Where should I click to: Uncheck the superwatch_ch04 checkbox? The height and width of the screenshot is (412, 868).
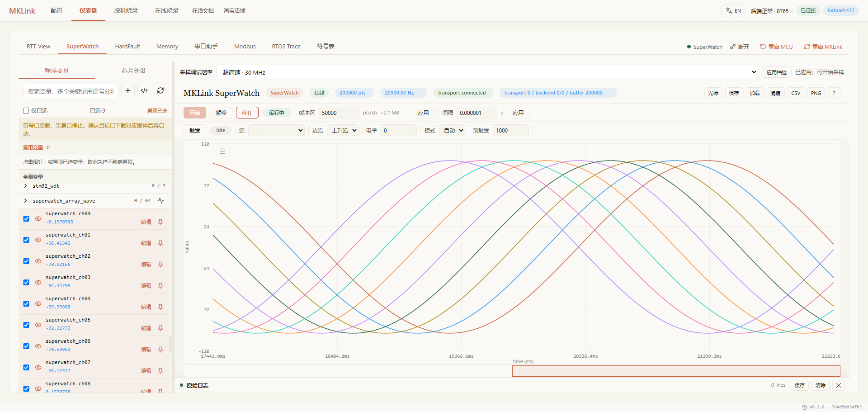tap(26, 304)
